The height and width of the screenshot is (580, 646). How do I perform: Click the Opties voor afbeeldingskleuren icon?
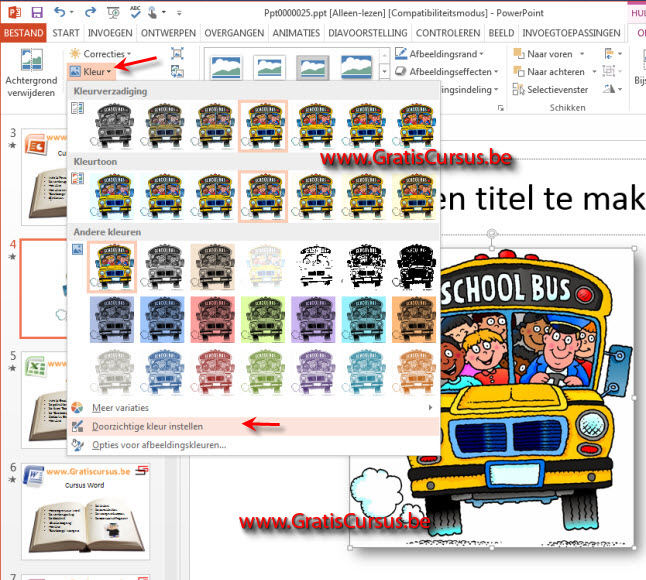(77, 445)
